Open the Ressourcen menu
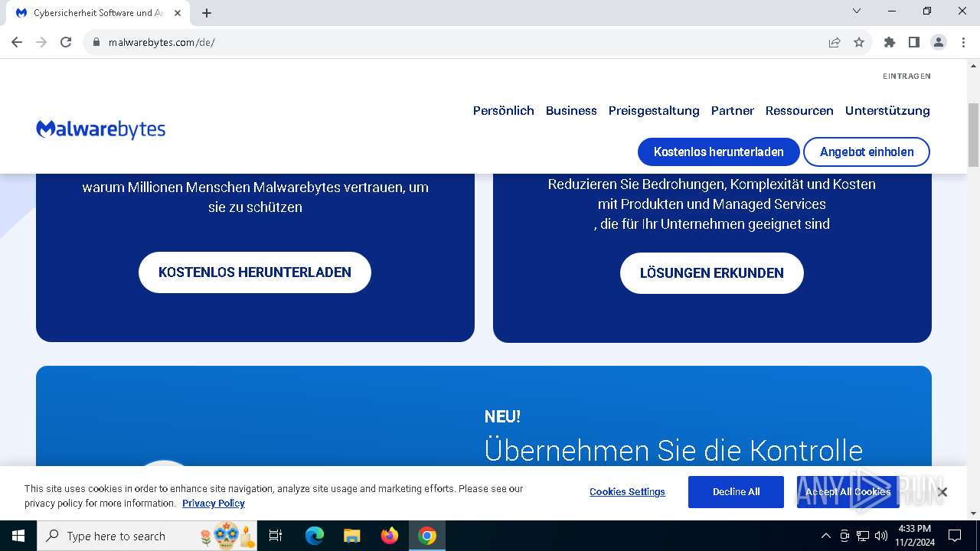The height and width of the screenshot is (551, 980). 799,110
